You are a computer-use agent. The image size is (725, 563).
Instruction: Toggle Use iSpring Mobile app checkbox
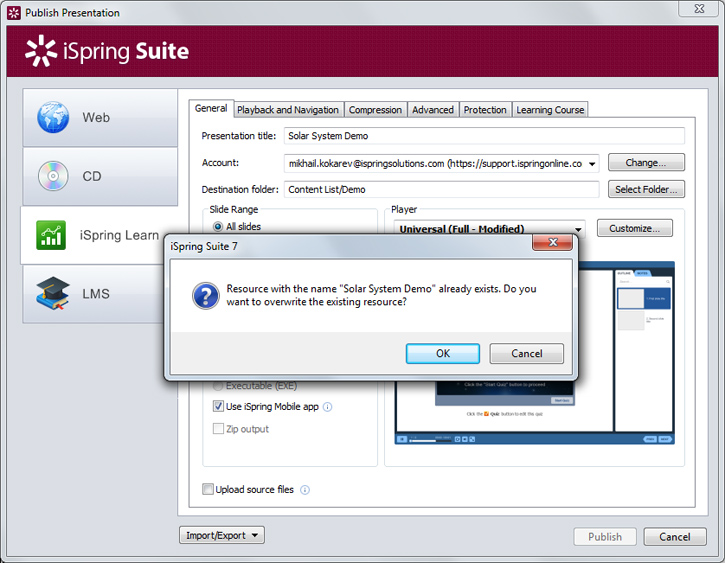click(x=218, y=406)
